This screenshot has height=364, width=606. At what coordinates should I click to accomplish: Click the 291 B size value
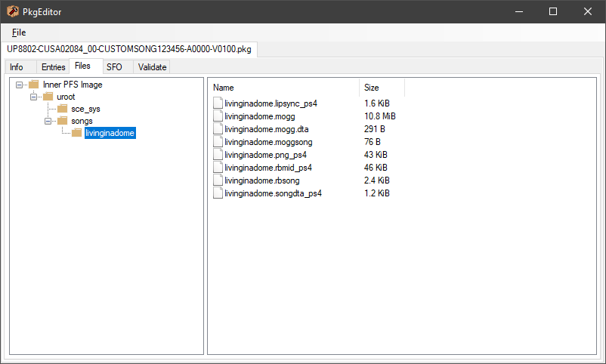pyautogui.click(x=375, y=128)
